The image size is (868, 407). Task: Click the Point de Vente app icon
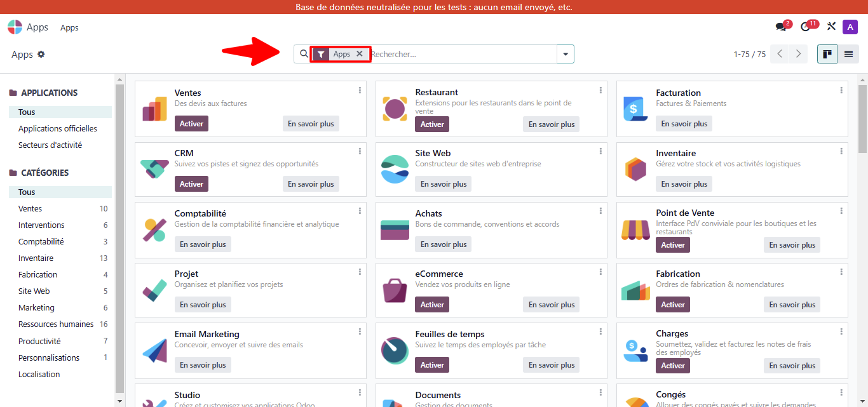pyautogui.click(x=635, y=229)
